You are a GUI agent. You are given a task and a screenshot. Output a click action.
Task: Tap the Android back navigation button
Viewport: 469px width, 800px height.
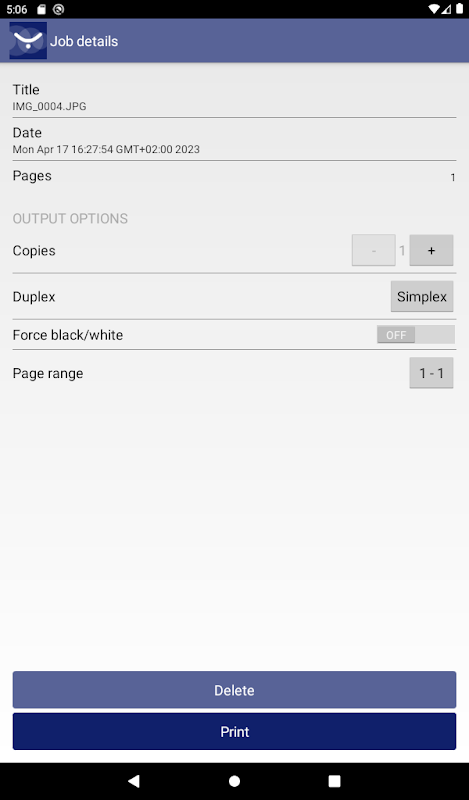[x=134, y=781]
